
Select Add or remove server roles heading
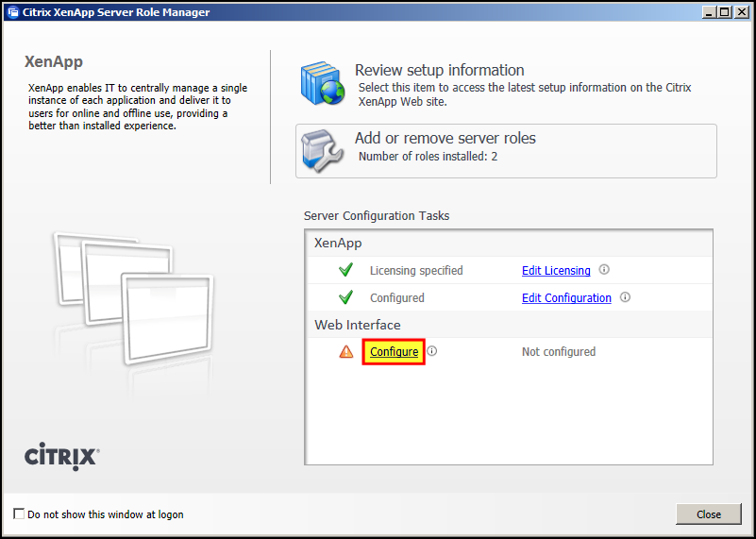445,138
